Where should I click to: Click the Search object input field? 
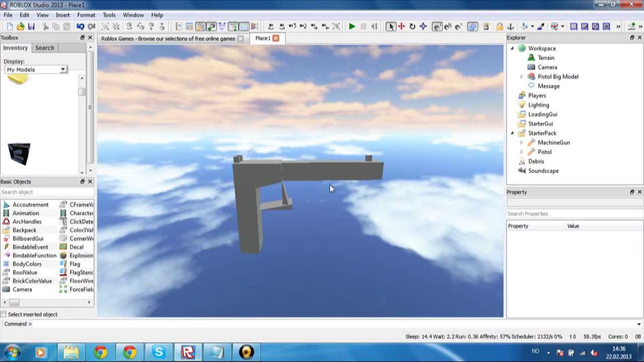pos(47,192)
